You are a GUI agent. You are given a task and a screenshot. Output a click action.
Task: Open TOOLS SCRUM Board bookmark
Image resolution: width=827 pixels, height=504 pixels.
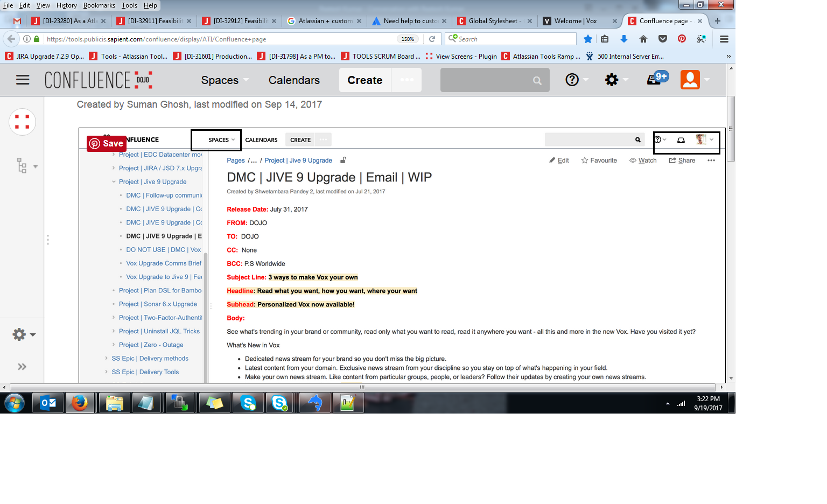tap(381, 56)
